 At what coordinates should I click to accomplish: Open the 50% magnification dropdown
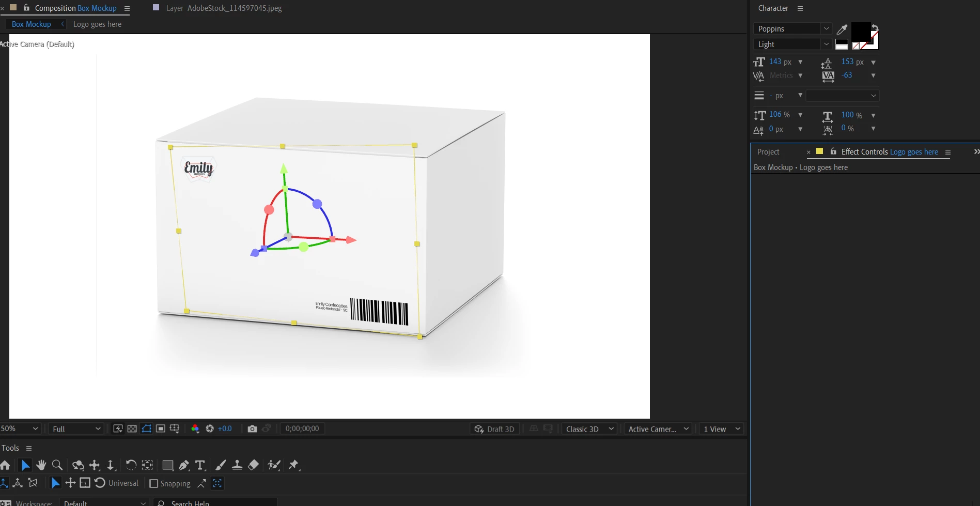pos(20,429)
